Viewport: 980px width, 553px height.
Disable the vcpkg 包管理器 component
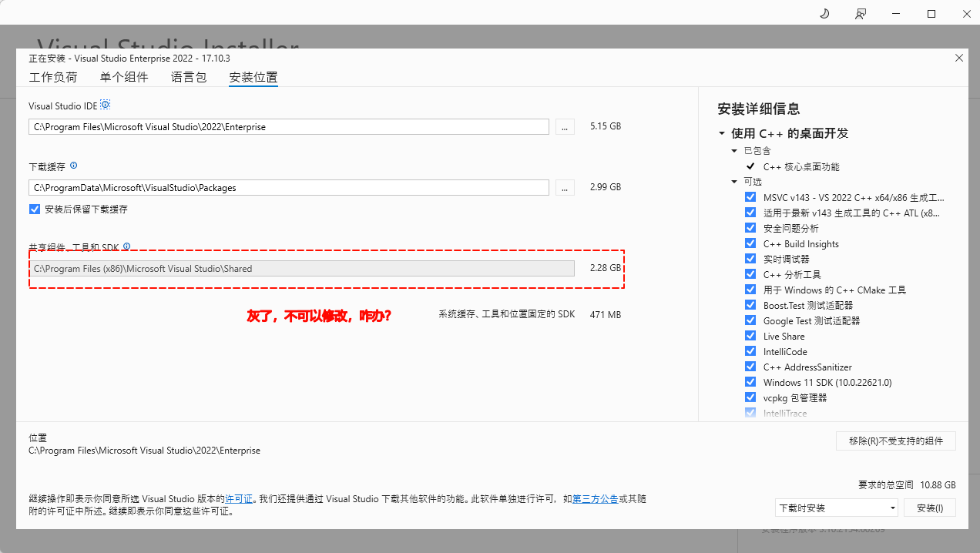(750, 397)
